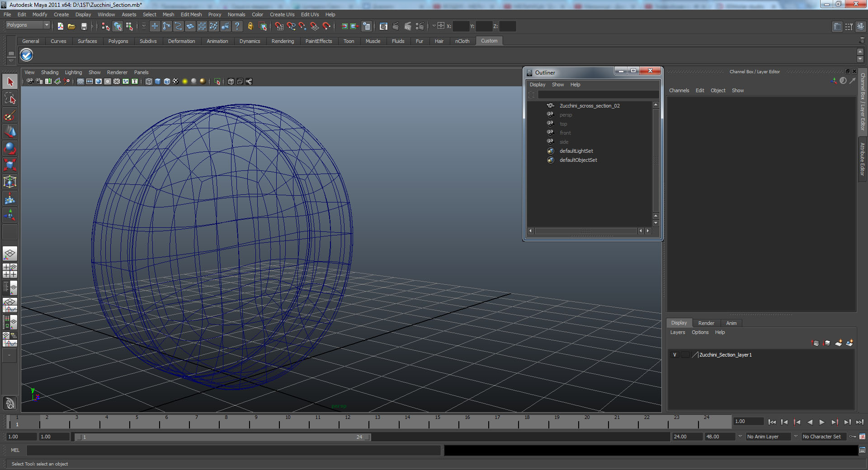Step forward one key button
Image resolution: width=868 pixels, height=470 pixels.
click(835, 422)
